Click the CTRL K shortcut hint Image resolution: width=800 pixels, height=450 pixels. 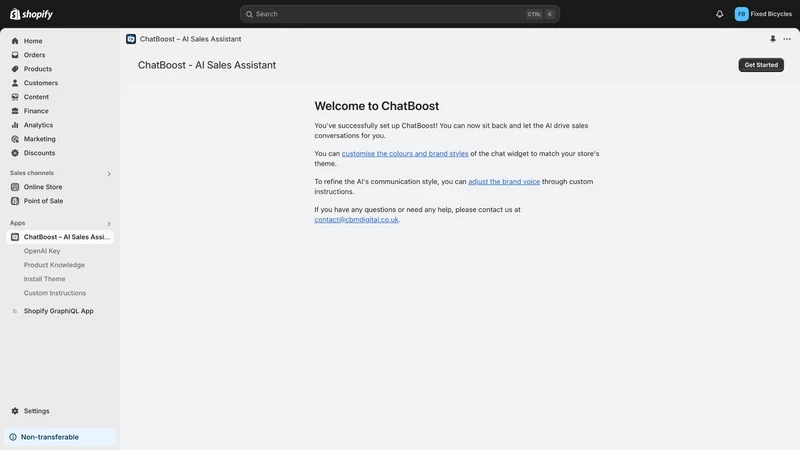pos(540,14)
